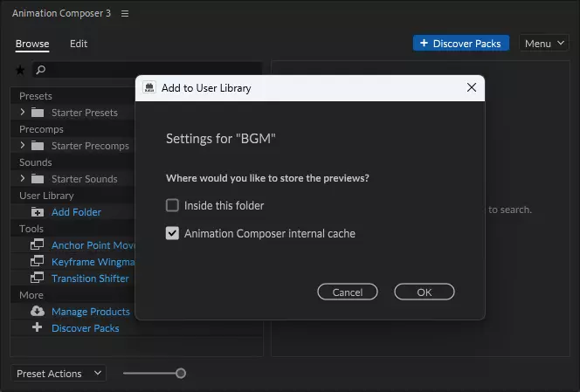Expand the Starter Presets folder
Image resolution: width=580 pixels, height=392 pixels.
pos(23,112)
